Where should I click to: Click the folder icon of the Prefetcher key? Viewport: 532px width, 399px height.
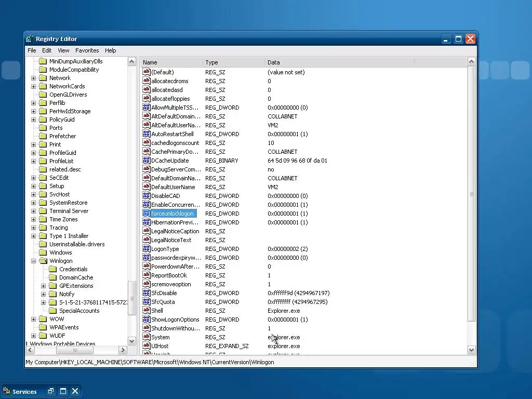pyautogui.click(x=43, y=136)
